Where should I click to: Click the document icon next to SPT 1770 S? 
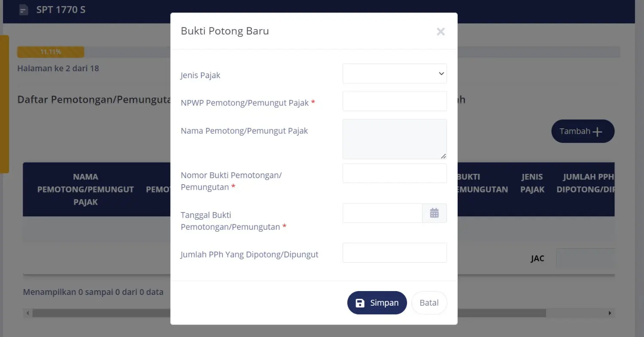pos(23,9)
